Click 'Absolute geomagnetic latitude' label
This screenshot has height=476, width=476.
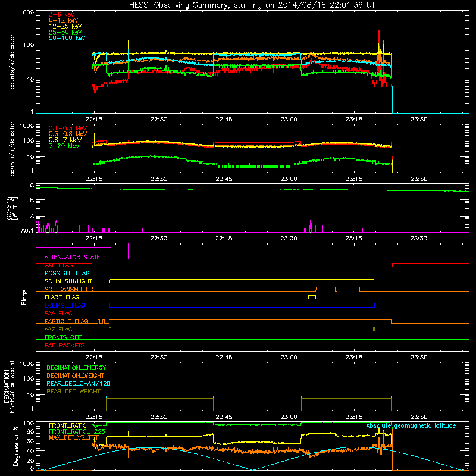pyautogui.click(x=411, y=426)
